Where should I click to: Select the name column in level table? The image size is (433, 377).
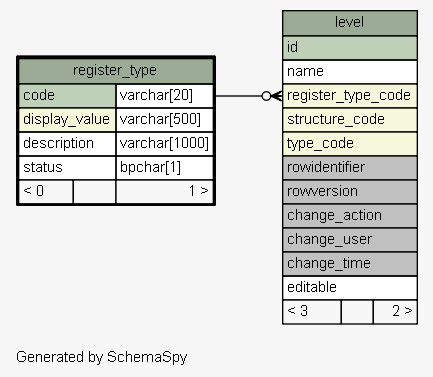(350, 72)
